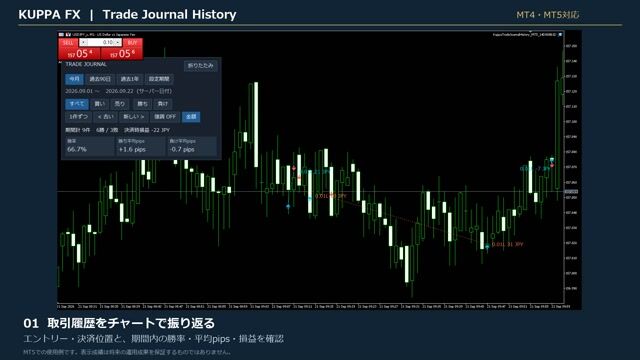Filter trades by すべて
The width and height of the screenshot is (640, 360).
pyautogui.click(x=77, y=104)
